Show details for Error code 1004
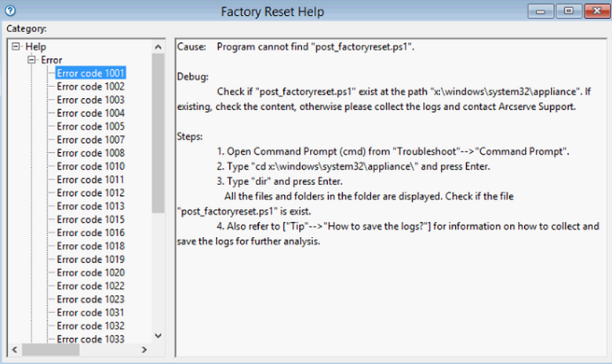 click(x=90, y=113)
